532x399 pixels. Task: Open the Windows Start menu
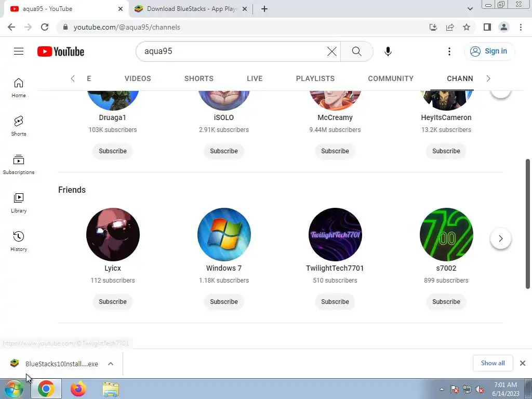click(14, 389)
